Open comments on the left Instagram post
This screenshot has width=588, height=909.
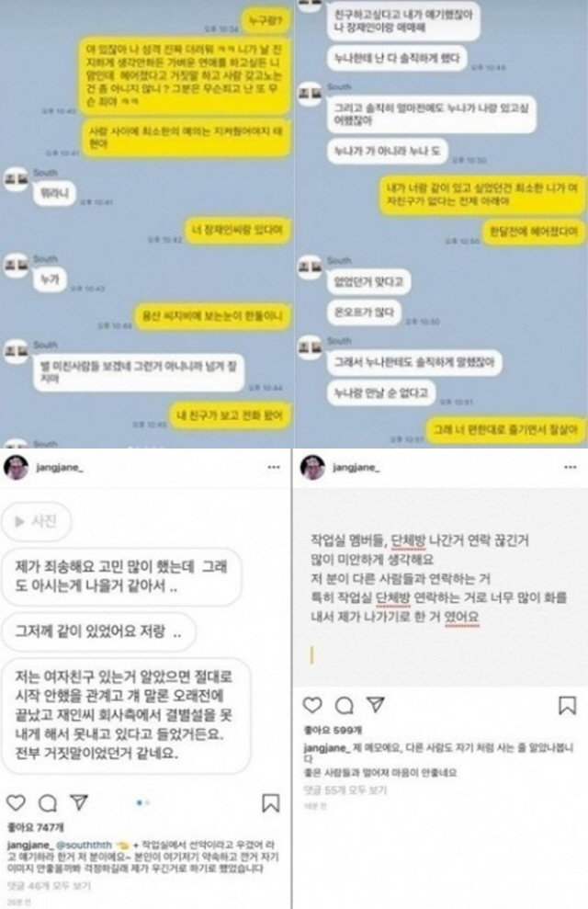(48, 803)
